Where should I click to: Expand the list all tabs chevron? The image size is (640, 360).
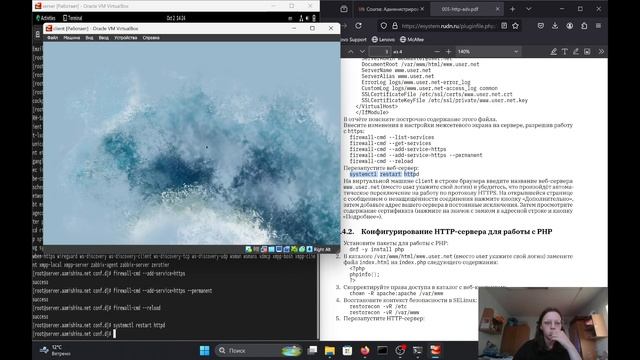click(529, 9)
